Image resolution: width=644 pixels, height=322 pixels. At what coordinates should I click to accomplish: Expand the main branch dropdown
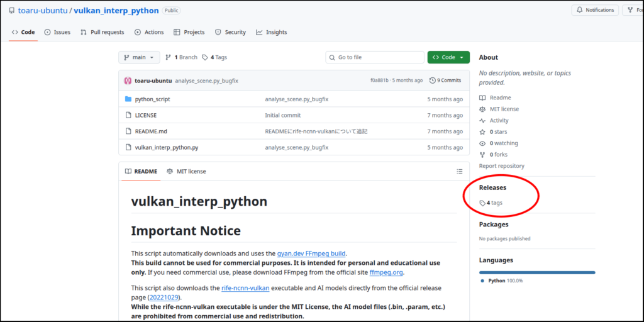tap(139, 57)
